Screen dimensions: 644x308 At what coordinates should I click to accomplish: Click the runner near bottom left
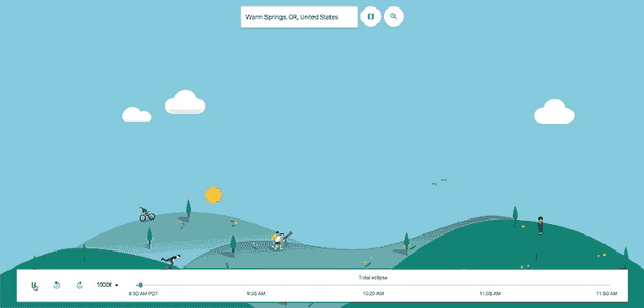pos(171,261)
